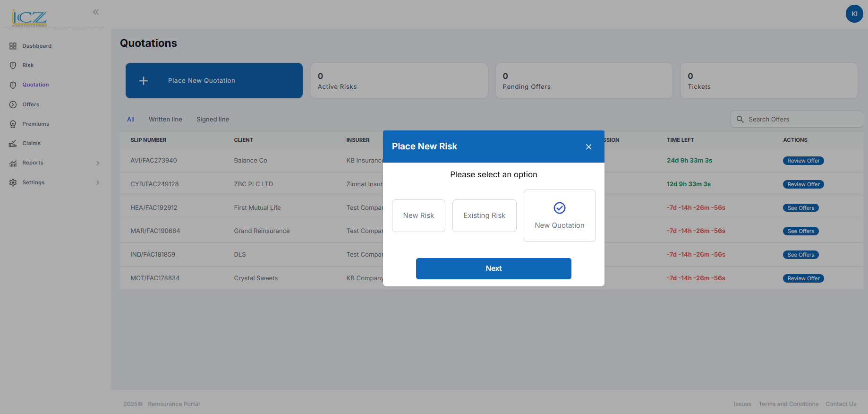868x414 pixels.
Task: Click the Offers arrow-circle icon in sidebar
Action: coord(13,104)
